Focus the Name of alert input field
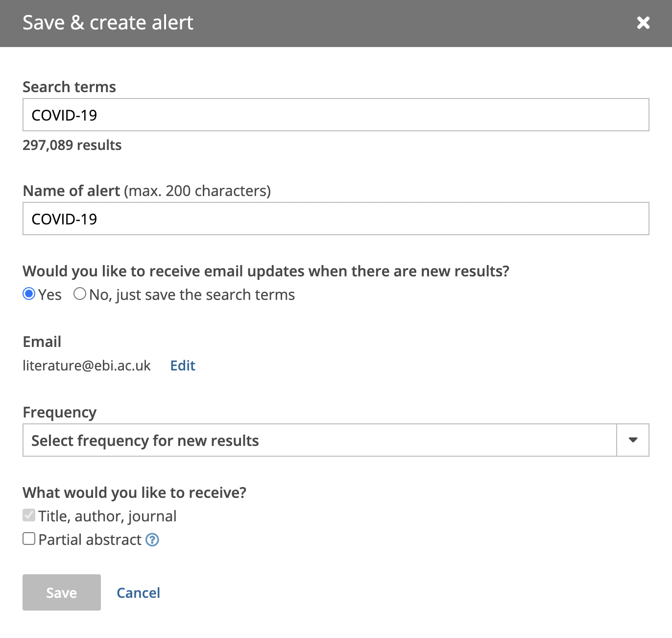The width and height of the screenshot is (672, 638). coord(336,219)
